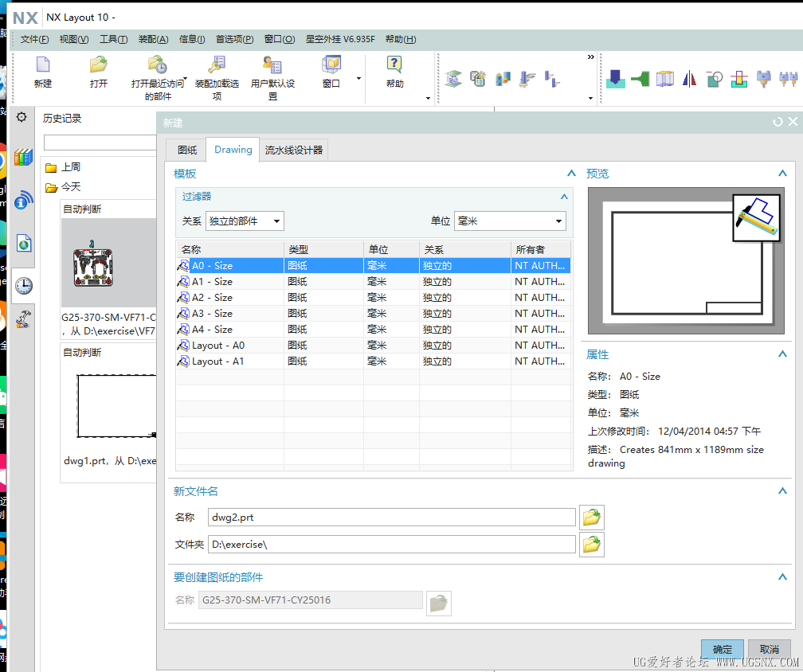Open the history clock sidebar tab
This screenshot has height=672, width=803.
[23, 286]
